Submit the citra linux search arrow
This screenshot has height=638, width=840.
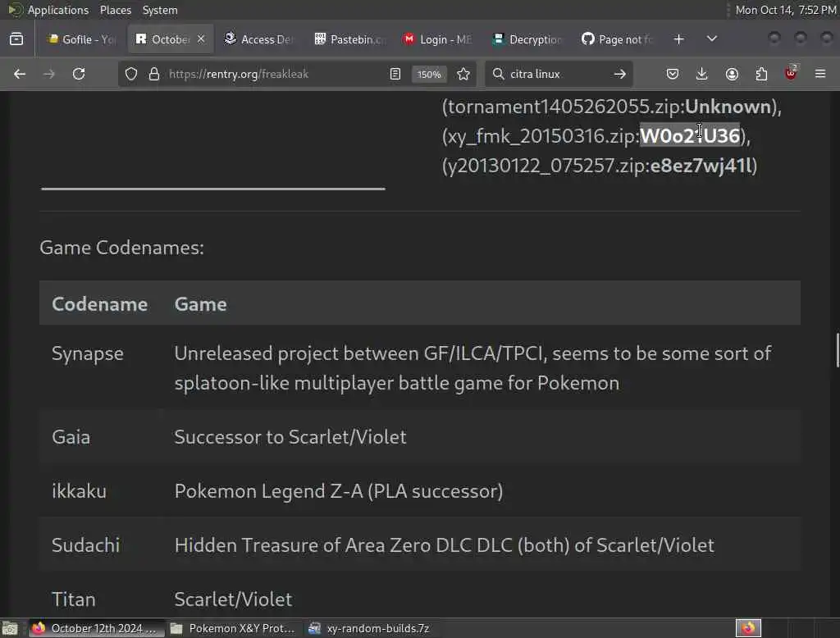[x=620, y=74]
